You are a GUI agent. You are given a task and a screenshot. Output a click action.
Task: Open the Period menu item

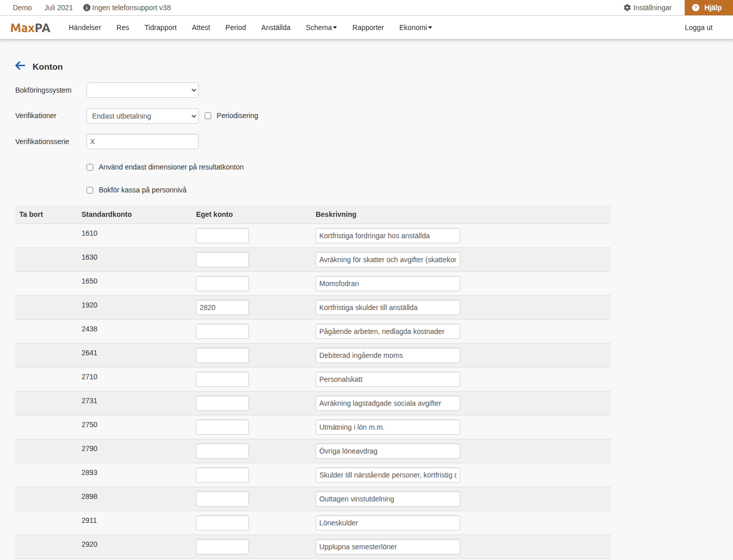pos(236,27)
